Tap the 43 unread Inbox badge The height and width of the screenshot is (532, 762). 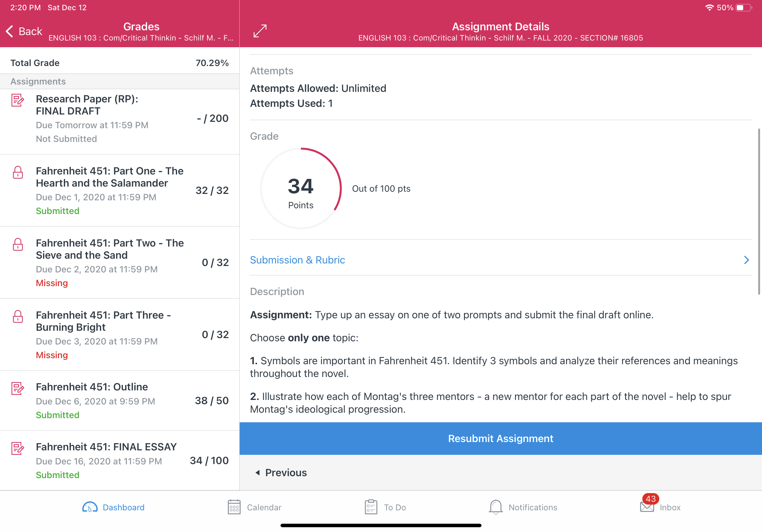[x=651, y=499]
